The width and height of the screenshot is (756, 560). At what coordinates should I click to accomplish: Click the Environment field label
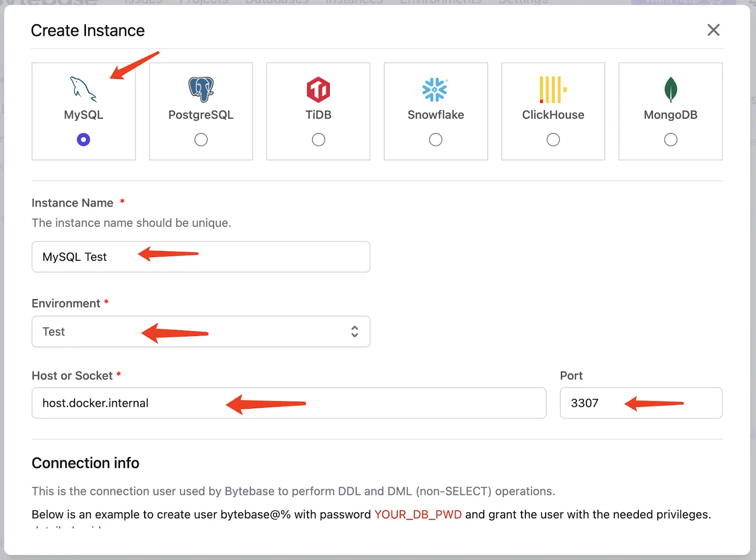pos(66,303)
